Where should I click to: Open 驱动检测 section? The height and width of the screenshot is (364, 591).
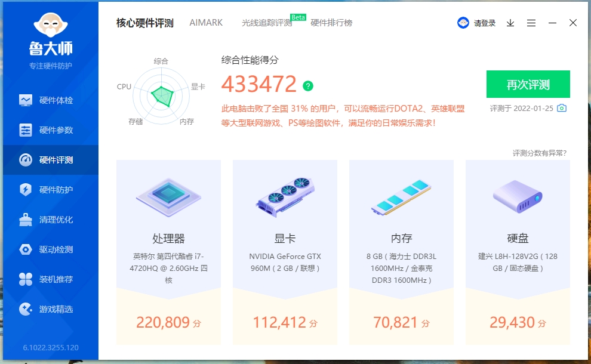[x=51, y=249]
